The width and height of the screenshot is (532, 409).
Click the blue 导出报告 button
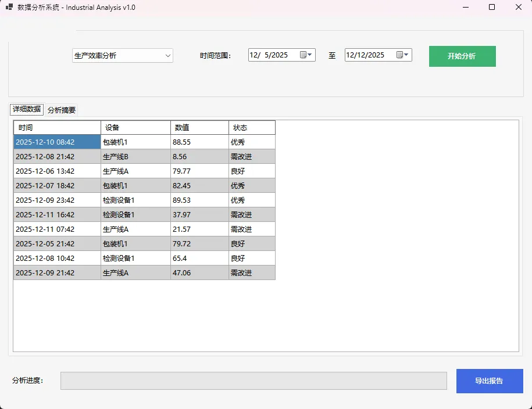click(x=489, y=381)
